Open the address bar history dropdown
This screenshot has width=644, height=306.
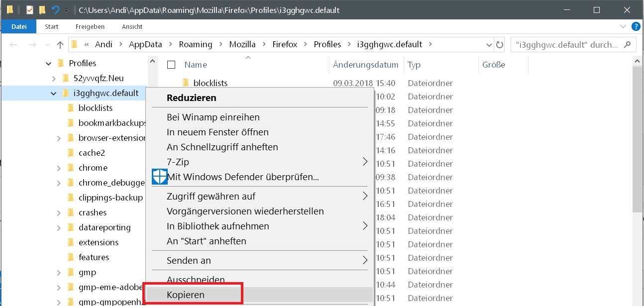click(489, 45)
